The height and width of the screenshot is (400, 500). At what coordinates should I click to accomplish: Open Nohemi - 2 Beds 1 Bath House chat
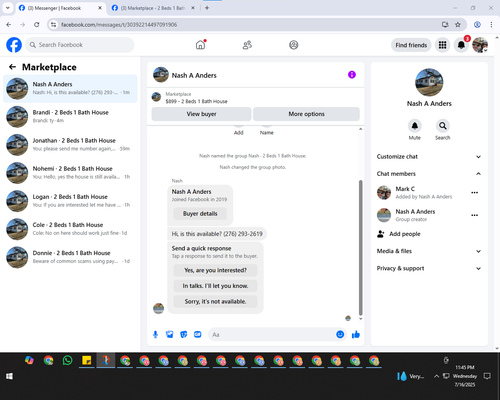click(x=70, y=173)
